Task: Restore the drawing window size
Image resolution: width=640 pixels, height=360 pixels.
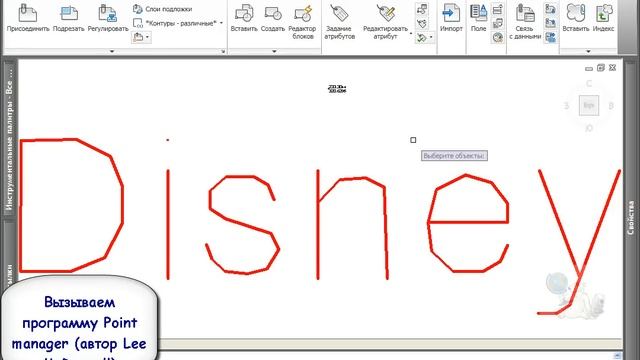Action: tap(600, 68)
